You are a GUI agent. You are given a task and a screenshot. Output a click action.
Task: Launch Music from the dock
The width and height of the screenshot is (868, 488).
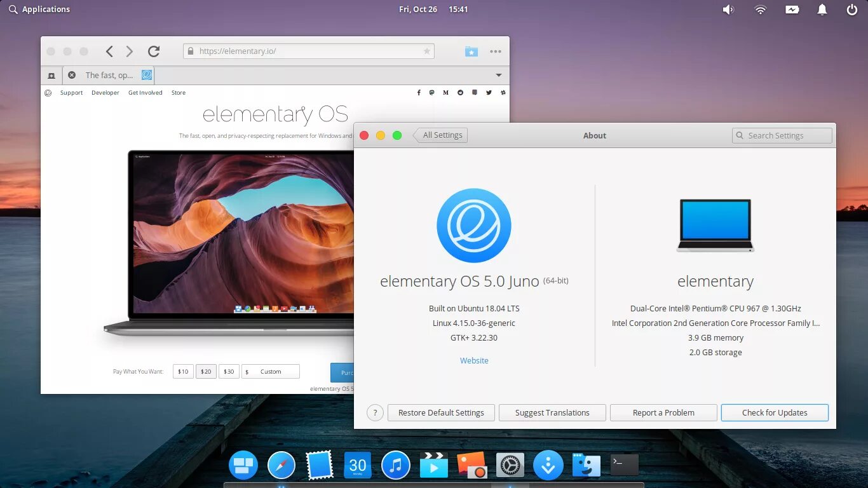[x=396, y=465]
